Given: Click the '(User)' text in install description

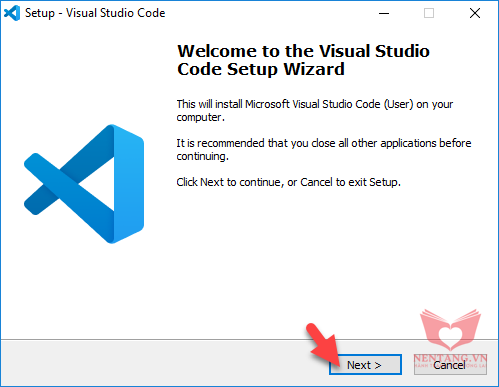Looking at the screenshot, I should (x=398, y=104).
